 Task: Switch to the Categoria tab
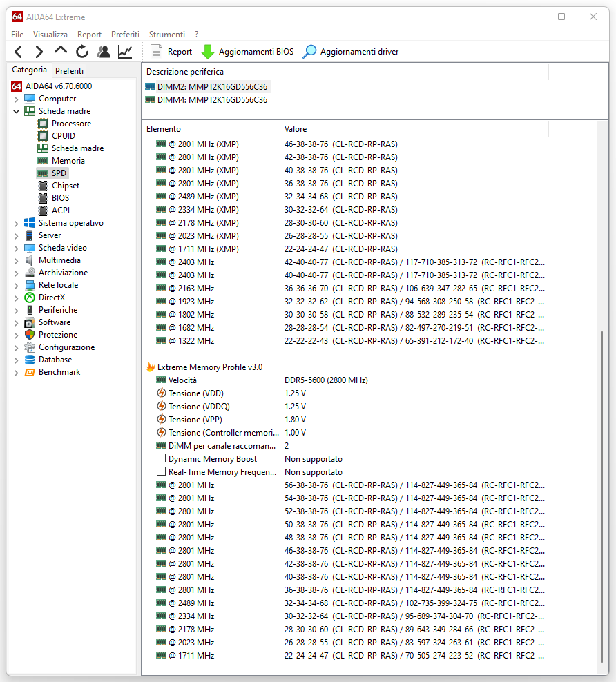(x=29, y=70)
